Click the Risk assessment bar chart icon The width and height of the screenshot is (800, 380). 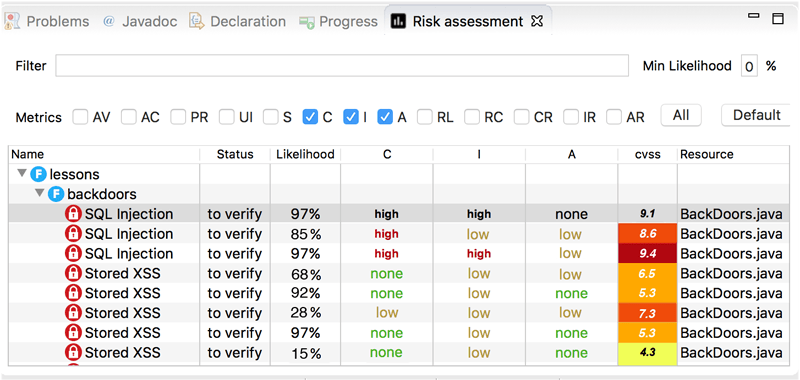[x=398, y=21]
